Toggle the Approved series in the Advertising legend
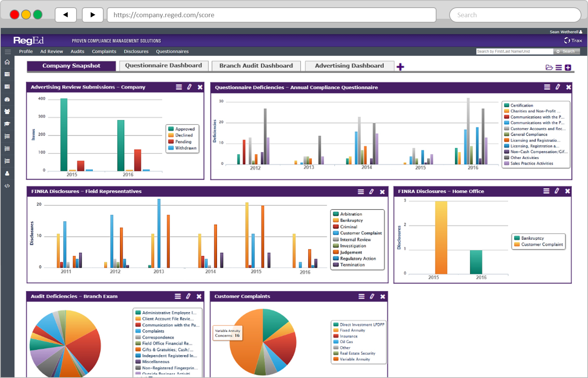The image size is (588, 378). tap(182, 129)
